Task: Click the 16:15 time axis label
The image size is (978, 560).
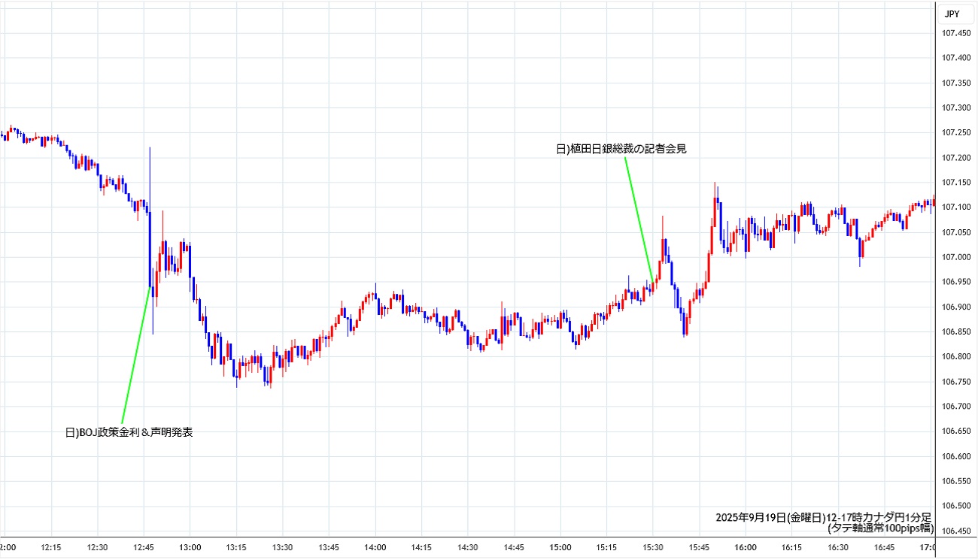Action: [x=791, y=548]
